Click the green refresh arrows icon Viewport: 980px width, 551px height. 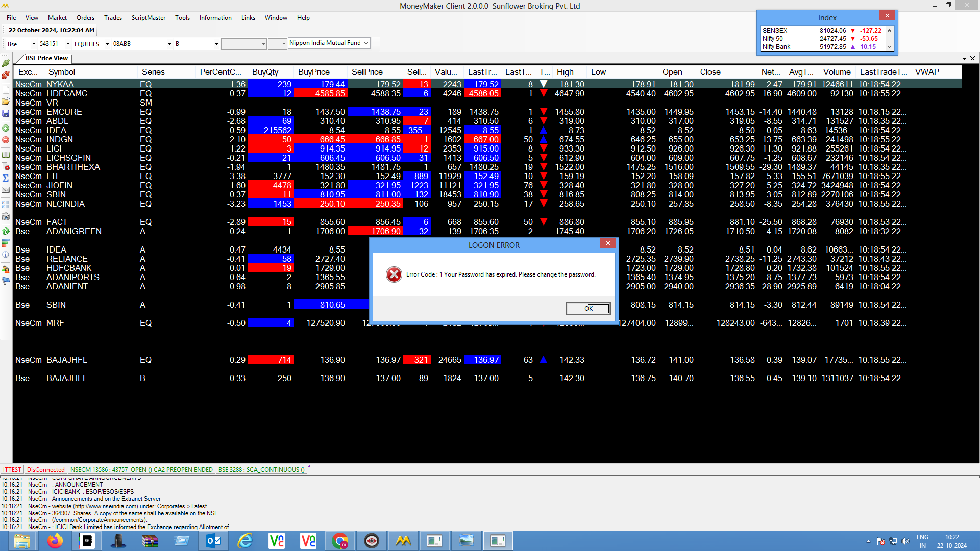pos(6,231)
